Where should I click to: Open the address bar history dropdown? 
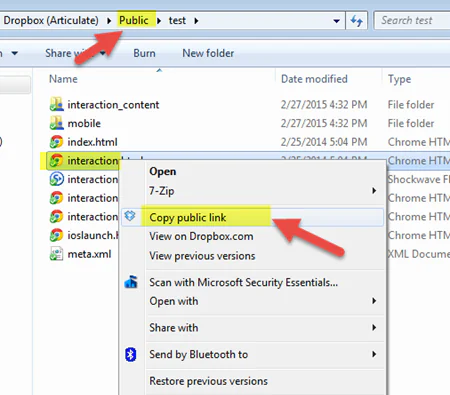(x=336, y=21)
